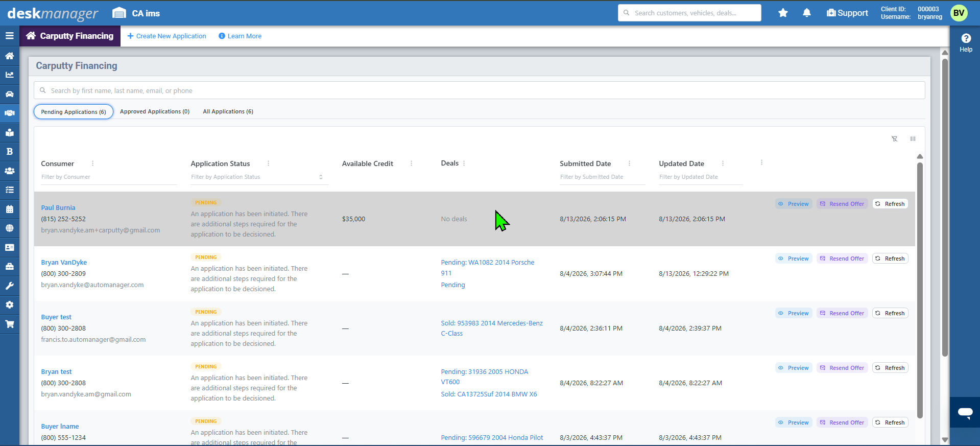980x446 pixels.
Task: Click the search by name, email, phone field
Action: pos(480,90)
